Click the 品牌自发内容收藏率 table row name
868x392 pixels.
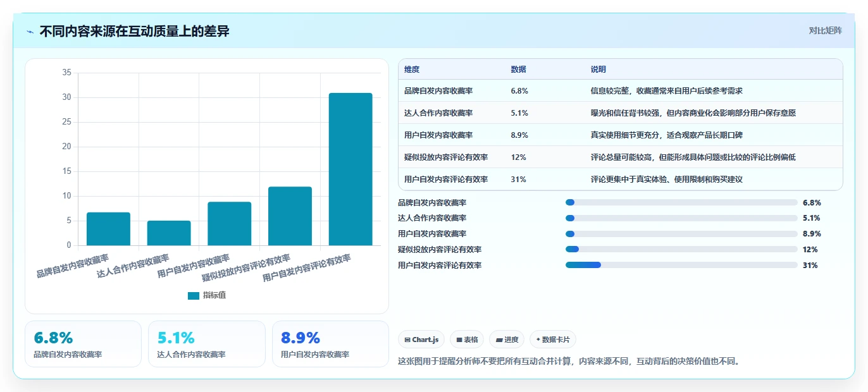[438, 91]
